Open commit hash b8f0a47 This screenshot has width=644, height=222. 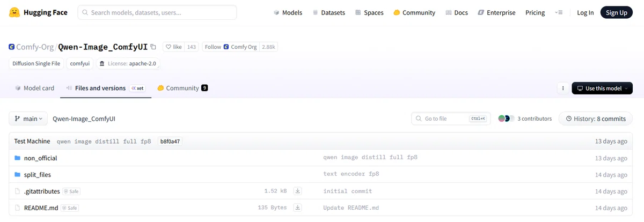[170, 142]
